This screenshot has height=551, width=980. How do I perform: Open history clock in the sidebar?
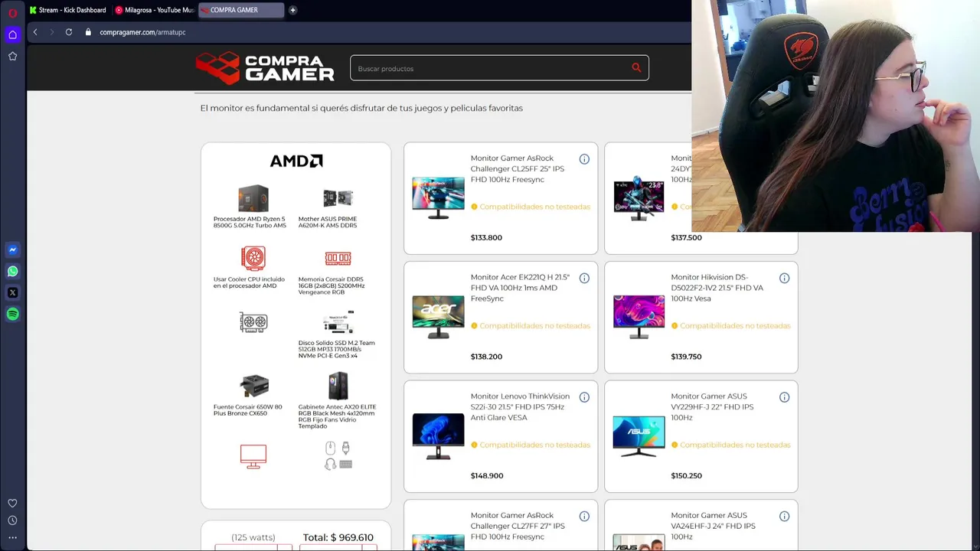(12, 520)
